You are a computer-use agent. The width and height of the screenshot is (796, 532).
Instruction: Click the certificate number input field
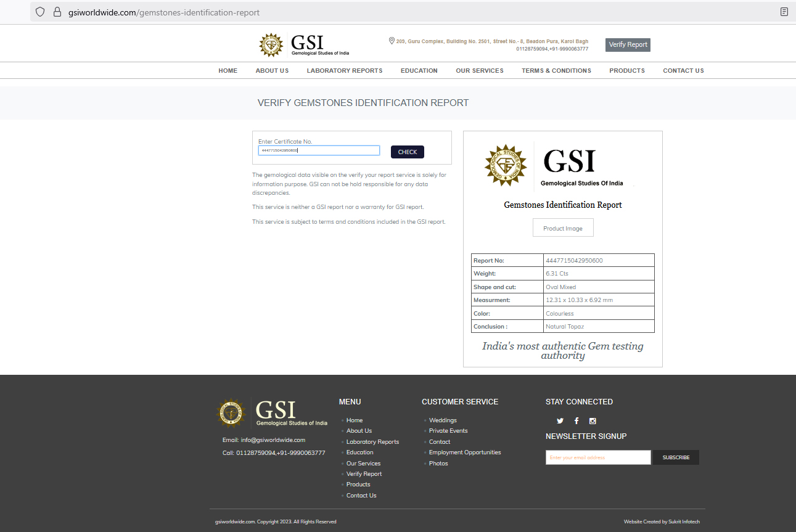319,150
